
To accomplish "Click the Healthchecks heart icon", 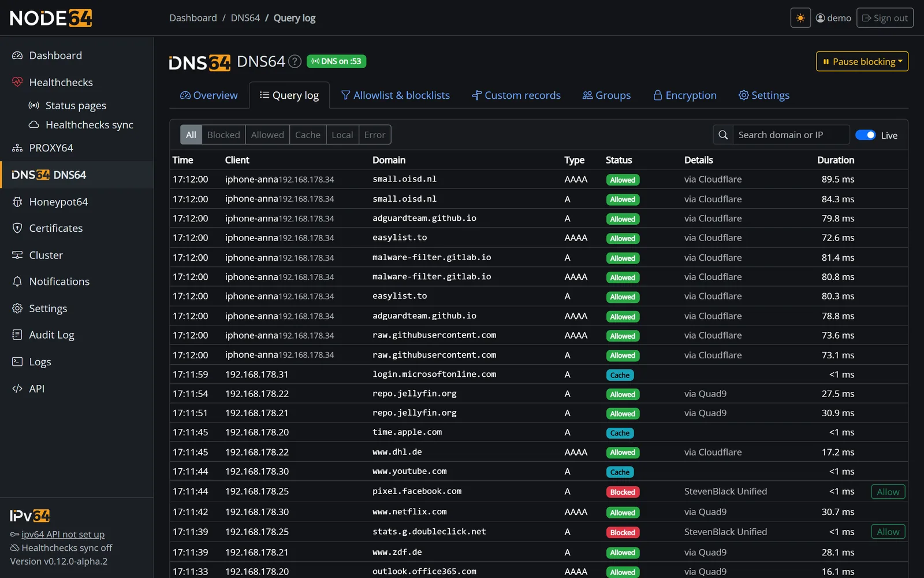I will (17, 82).
